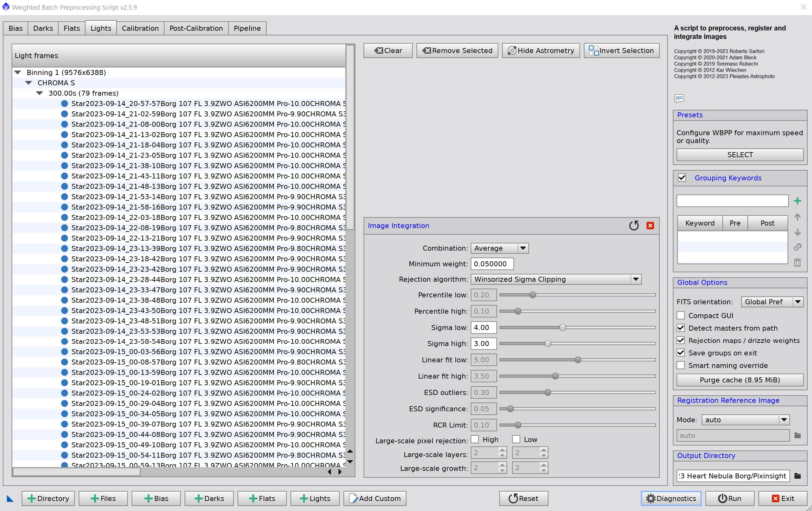Switch to the Calibration tab
This screenshot has width=812, height=511.
point(140,28)
